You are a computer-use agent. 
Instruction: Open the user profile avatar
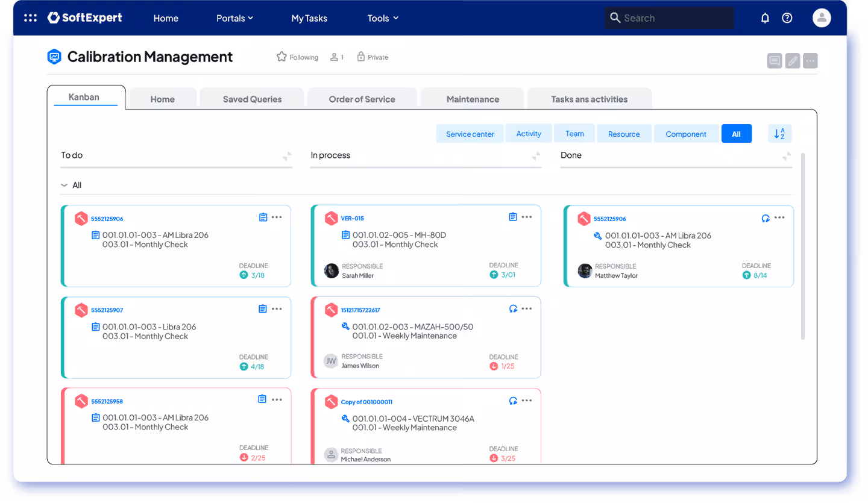pos(822,18)
